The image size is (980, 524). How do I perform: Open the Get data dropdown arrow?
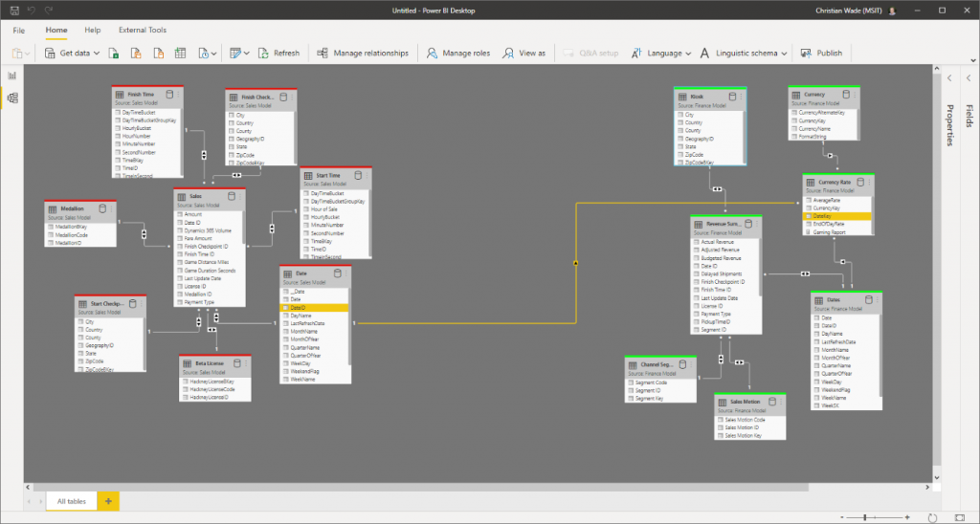point(97,54)
